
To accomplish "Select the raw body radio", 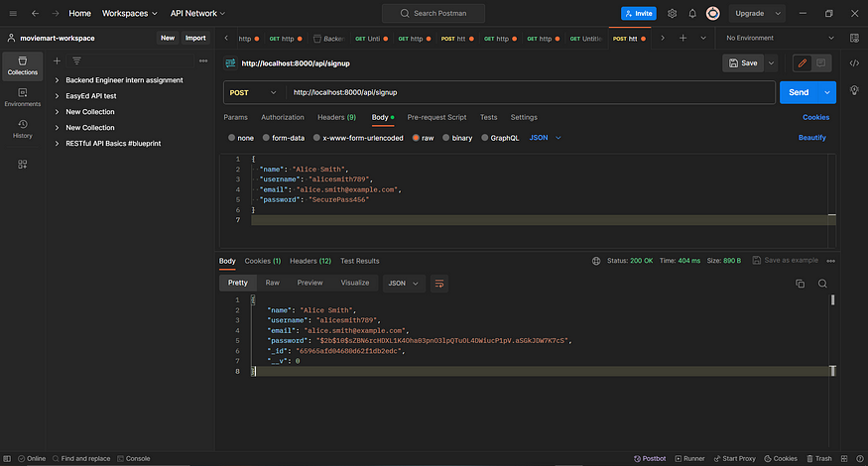I will [x=416, y=138].
